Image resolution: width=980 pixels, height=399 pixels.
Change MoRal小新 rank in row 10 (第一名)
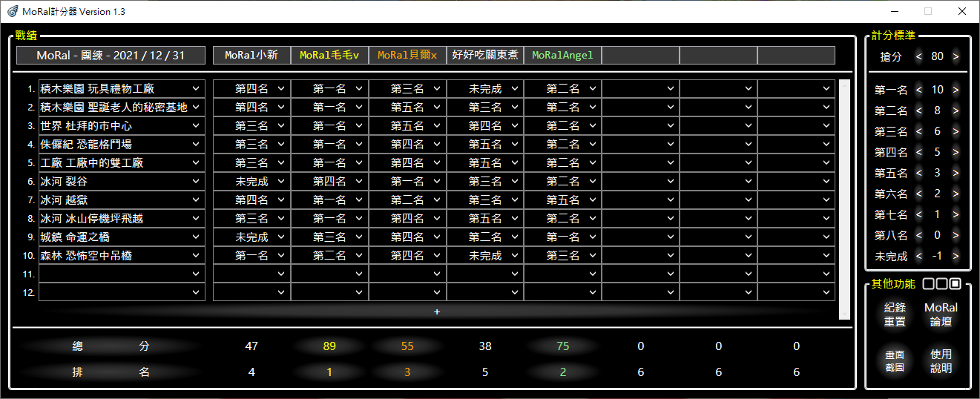click(x=251, y=255)
